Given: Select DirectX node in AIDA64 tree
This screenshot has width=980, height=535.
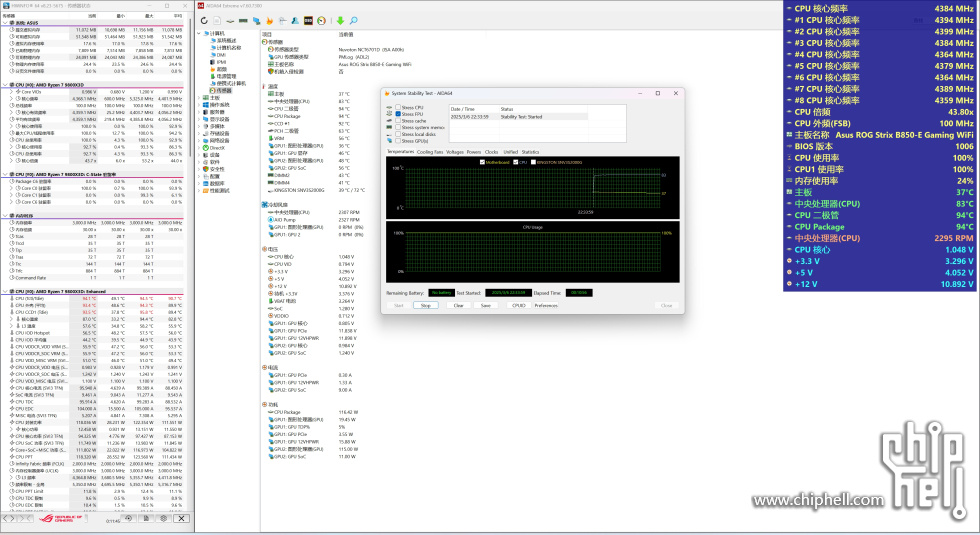Looking at the screenshot, I should [x=214, y=148].
